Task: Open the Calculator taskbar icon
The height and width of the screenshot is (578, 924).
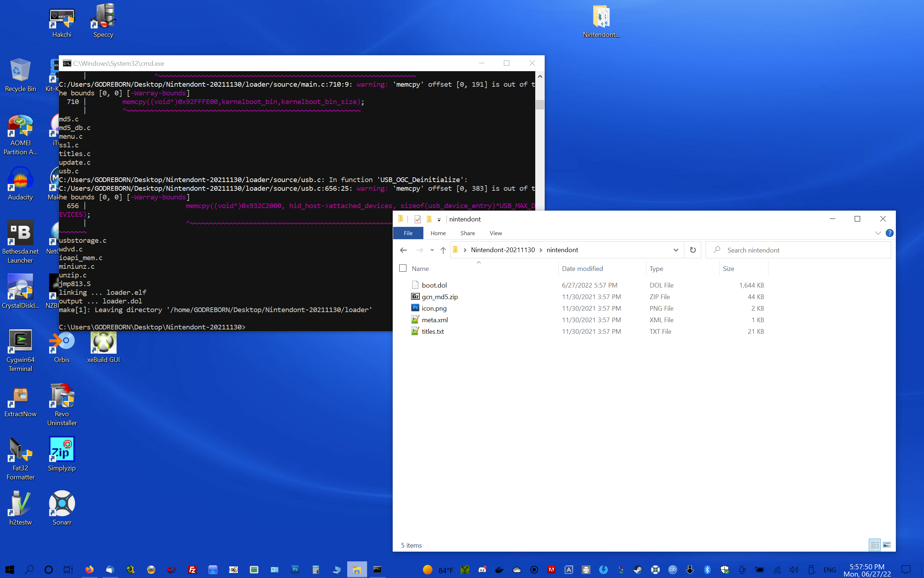Action: point(316,570)
